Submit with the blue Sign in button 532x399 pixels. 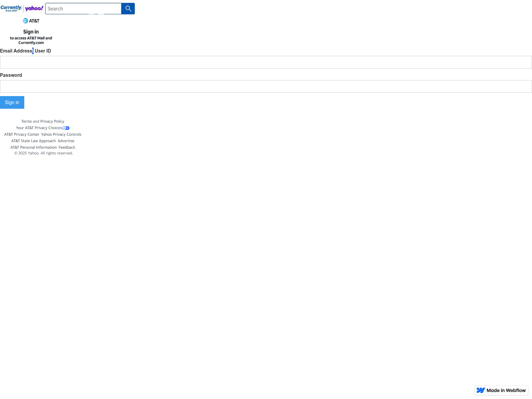[x=12, y=102]
